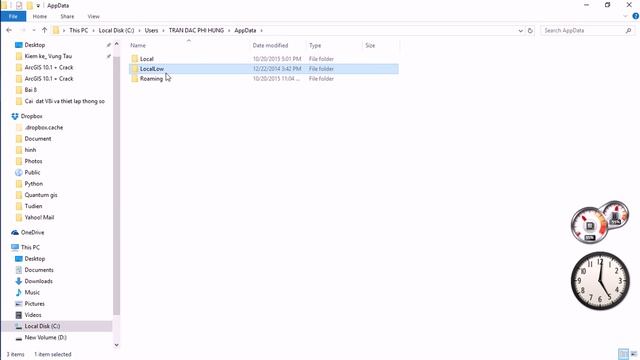Open the Music folder
This screenshot has height=360, width=640.
pos(32,292)
